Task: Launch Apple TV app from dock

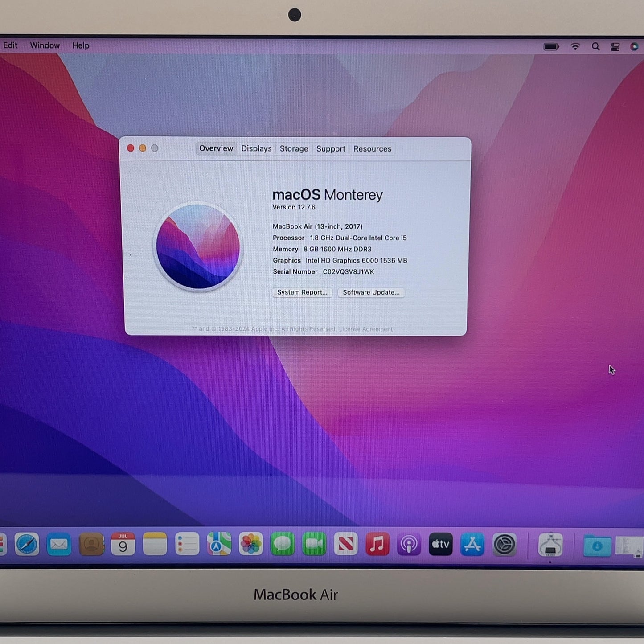Action: [x=441, y=544]
